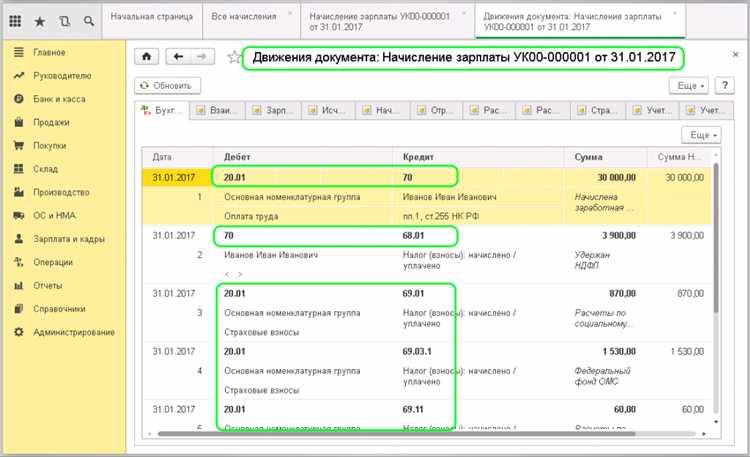Click the 'Обновить' refresh button

168,87
